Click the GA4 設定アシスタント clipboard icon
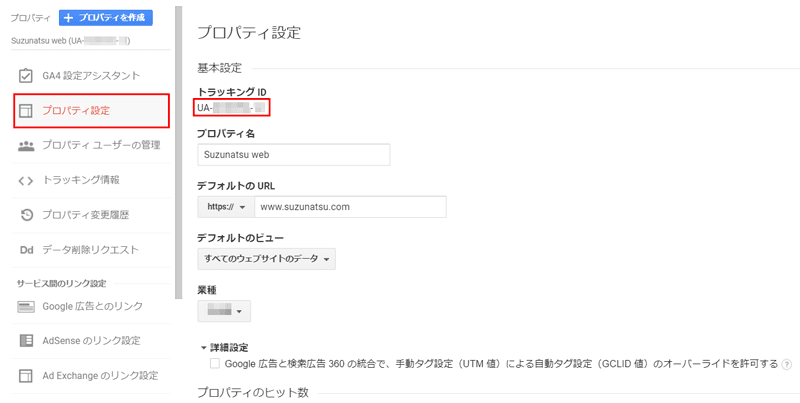 coord(26,75)
